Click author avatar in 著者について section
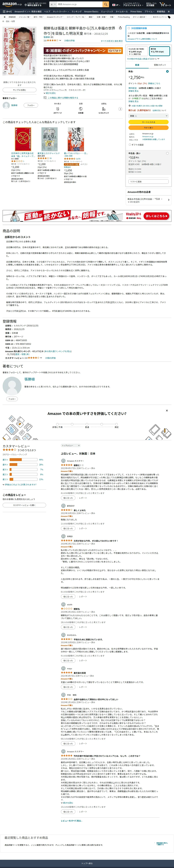Image resolution: width=174 pixels, height=868 pixels. (12, 386)
